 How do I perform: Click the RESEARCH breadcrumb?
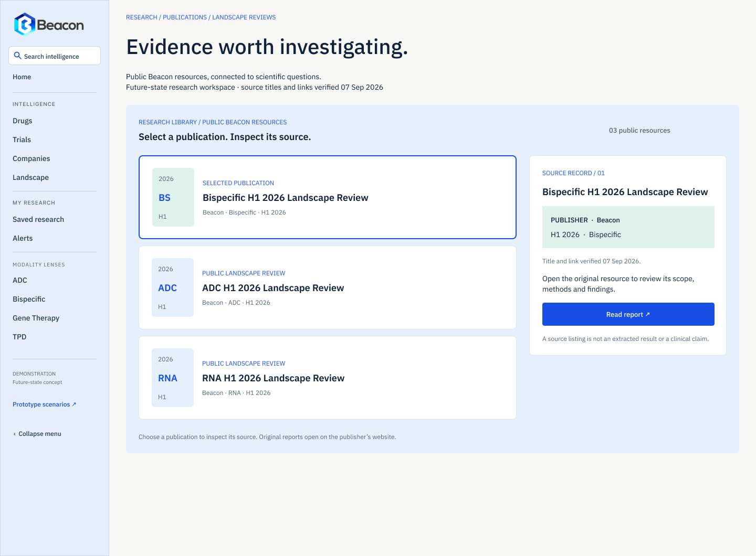[x=142, y=17]
